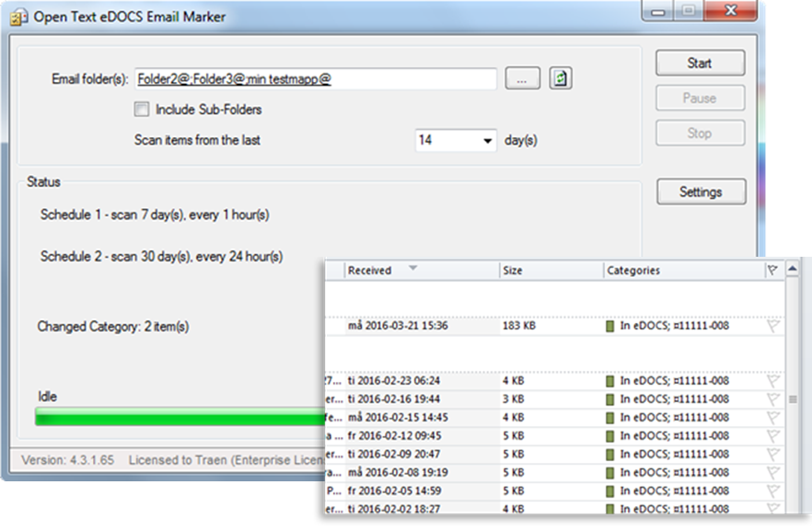The image size is (812, 531).
Task: Sort the list by the Received column header
Action: 421,271
